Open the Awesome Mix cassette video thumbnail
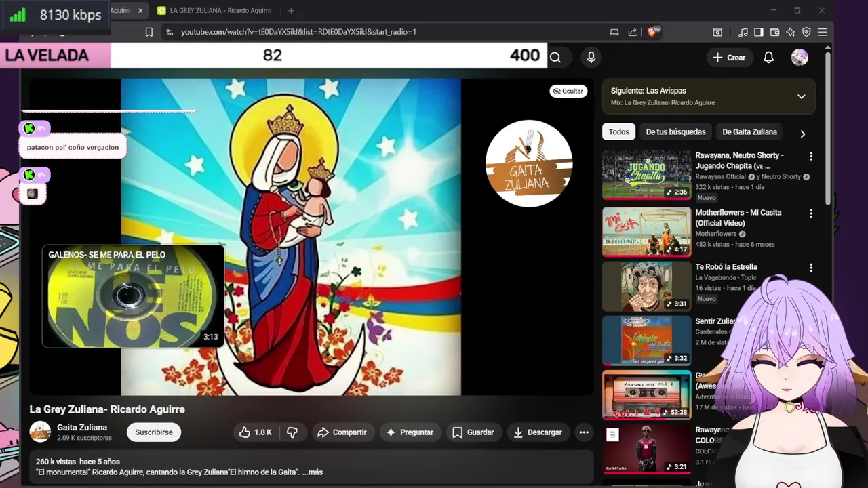The width and height of the screenshot is (868, 488). coord(646,394)
